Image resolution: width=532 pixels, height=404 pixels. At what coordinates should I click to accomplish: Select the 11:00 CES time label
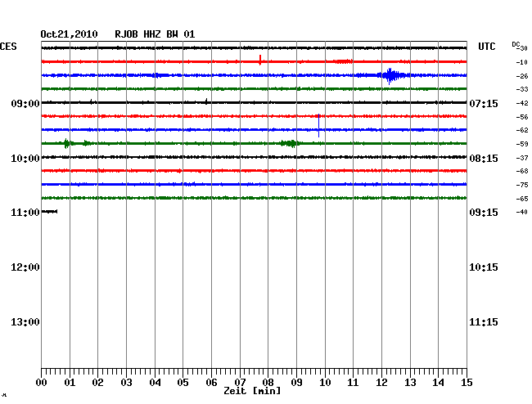pos(25,213)
